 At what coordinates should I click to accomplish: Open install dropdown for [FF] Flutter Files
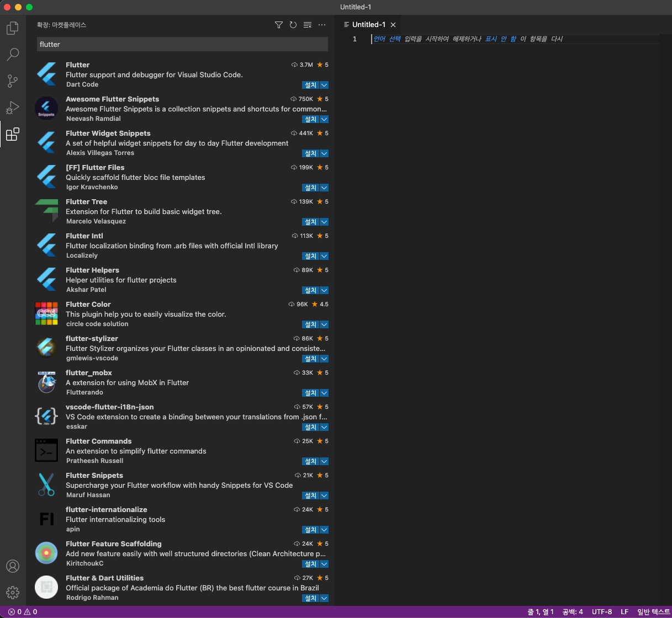324,188
